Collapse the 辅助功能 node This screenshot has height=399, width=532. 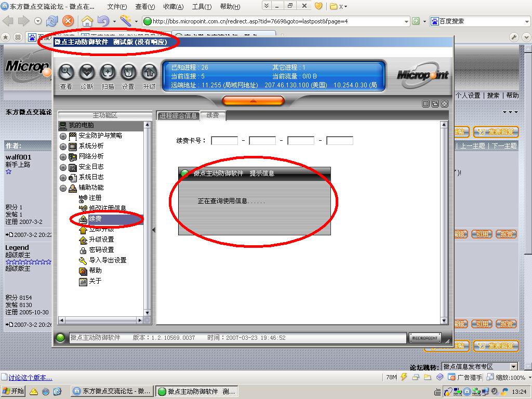63,188
